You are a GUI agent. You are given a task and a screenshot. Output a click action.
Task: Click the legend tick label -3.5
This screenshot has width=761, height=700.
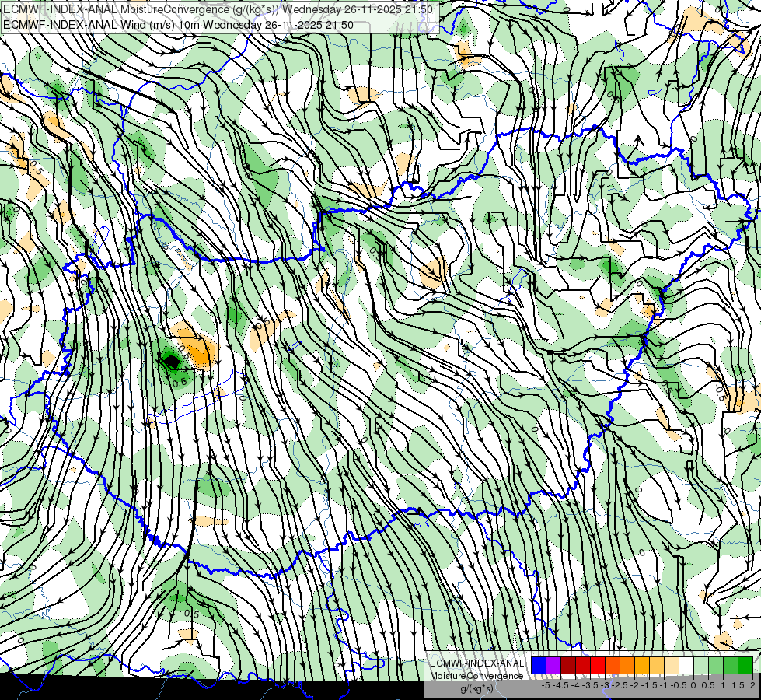(590, 685)
